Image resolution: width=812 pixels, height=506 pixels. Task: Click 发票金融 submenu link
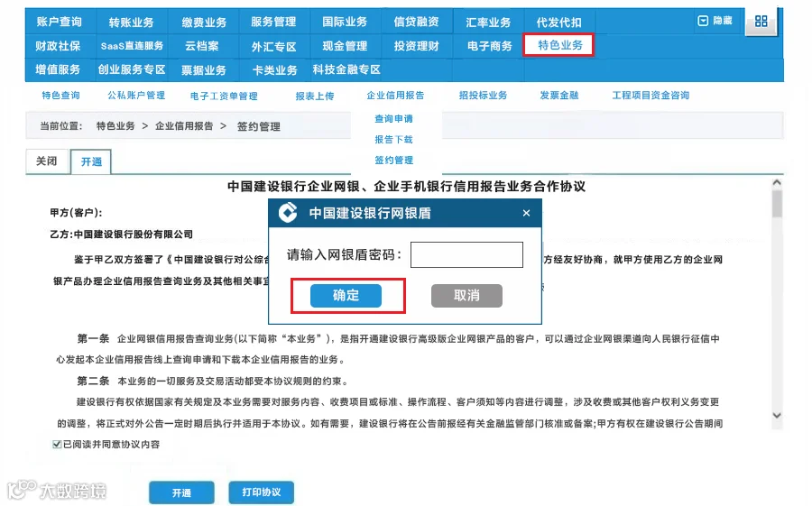click(558, 96)
